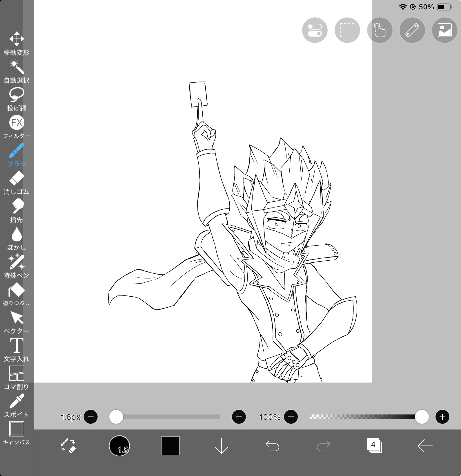Increase brush thickness with plus button
This screenshot has height=476, width=461.
click(x=239, y=417)
